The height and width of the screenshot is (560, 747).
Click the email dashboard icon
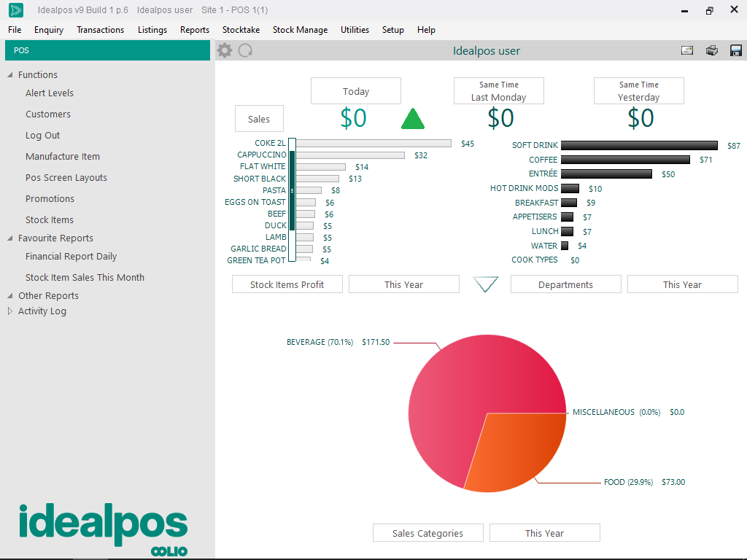pyautogui.click(x=687, y=50)
